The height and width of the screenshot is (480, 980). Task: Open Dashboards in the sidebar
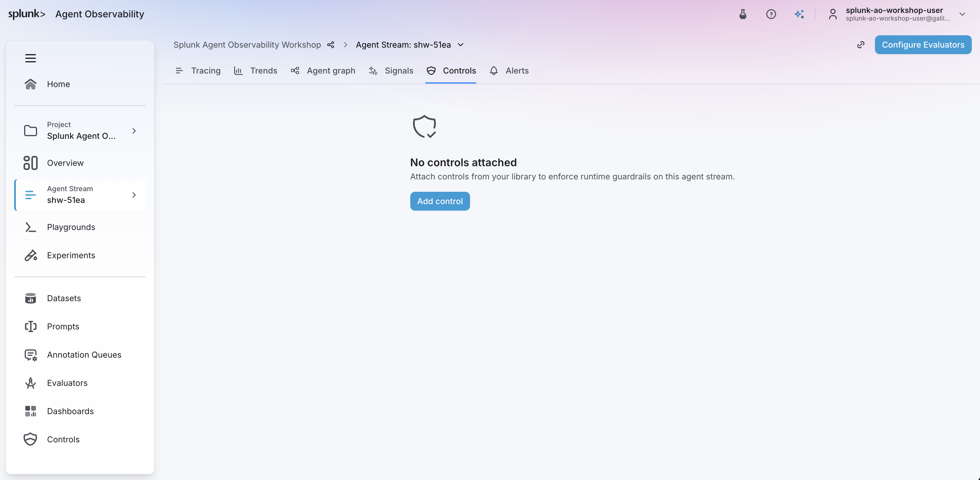80,411
